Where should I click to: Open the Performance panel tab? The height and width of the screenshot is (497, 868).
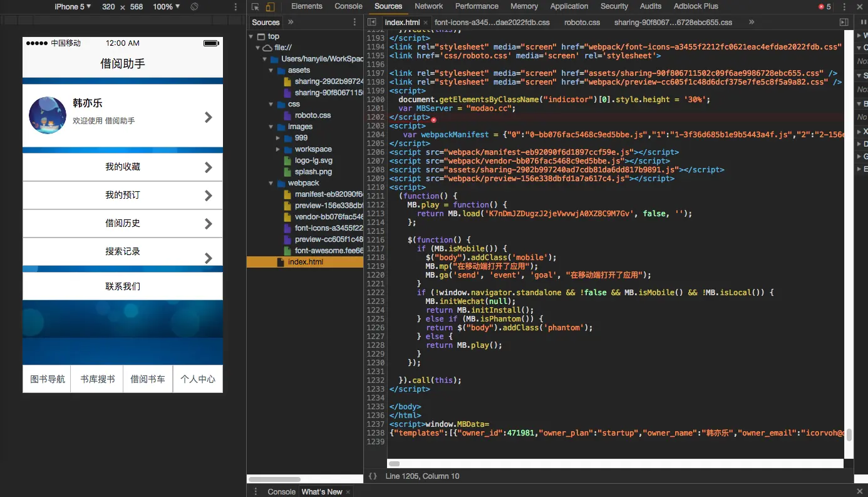tap(477, 6)
